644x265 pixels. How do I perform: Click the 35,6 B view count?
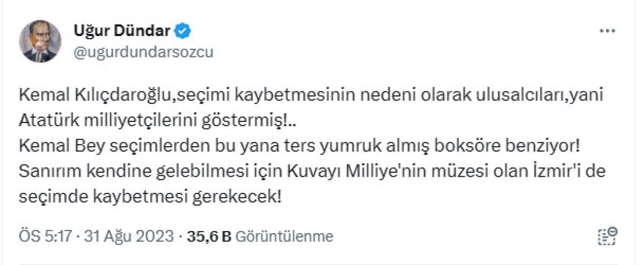[208, 237]
